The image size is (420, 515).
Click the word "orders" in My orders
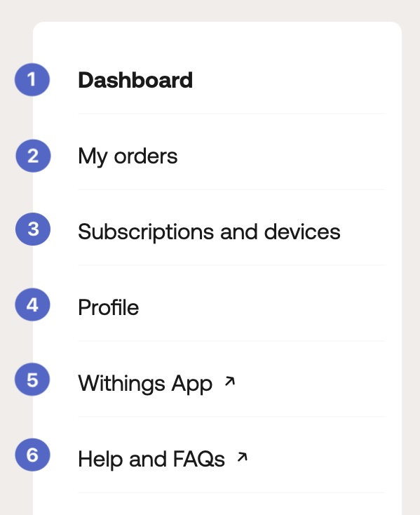tap(146, 156)
